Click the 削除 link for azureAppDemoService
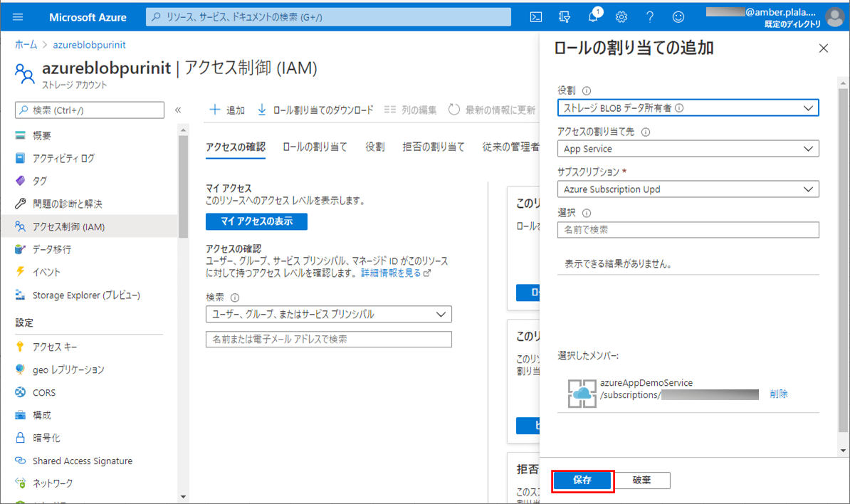 coord(778,394)
